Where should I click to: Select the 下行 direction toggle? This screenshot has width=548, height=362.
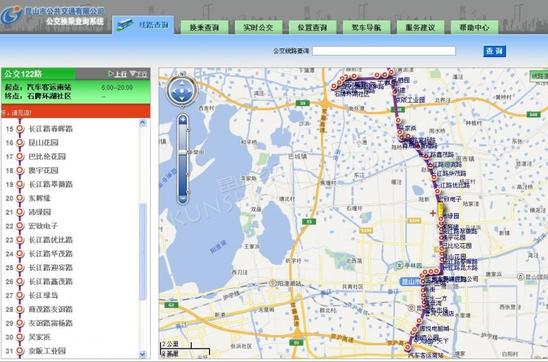pyautogui.click(x=139, y=74)
